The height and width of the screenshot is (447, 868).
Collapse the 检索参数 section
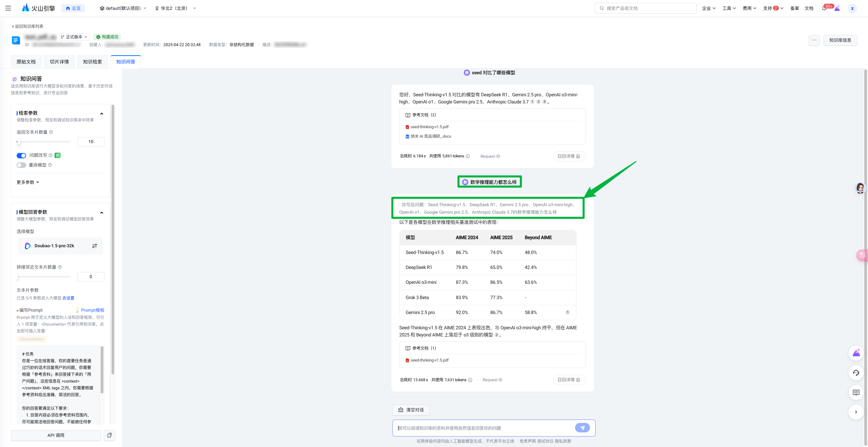coord(102,114)
